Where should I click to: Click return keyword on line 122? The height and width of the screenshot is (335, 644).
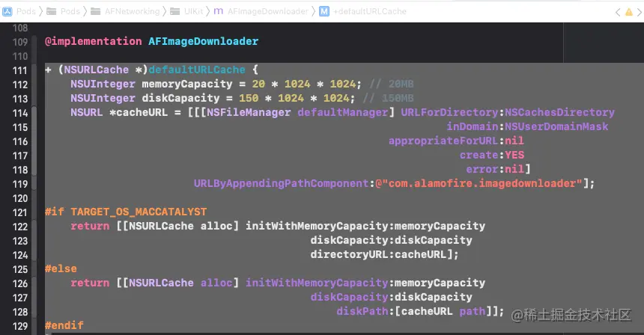point(90,226)
